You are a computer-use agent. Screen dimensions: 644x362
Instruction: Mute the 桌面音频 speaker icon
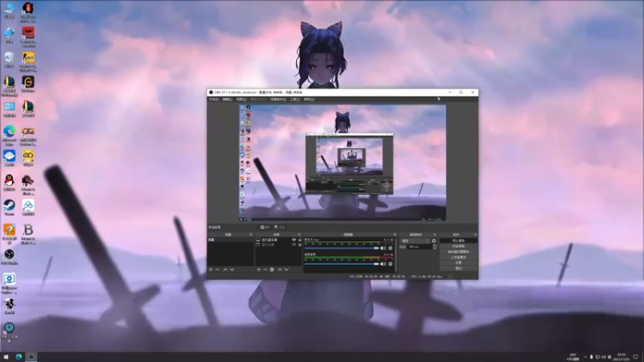[383, 264]
